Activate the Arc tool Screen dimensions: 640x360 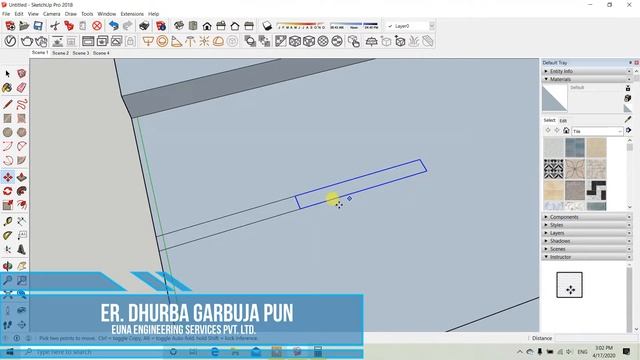click(7, 146)
